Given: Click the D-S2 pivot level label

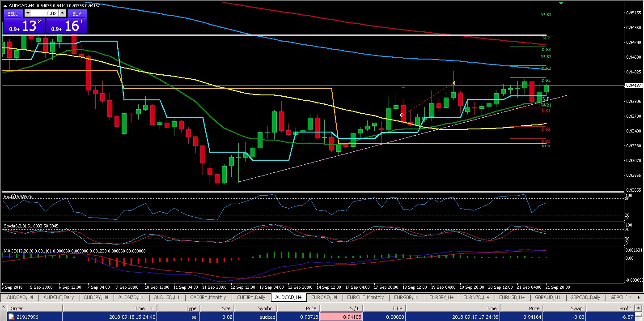Looking at the screenshot, I should 546,129.
